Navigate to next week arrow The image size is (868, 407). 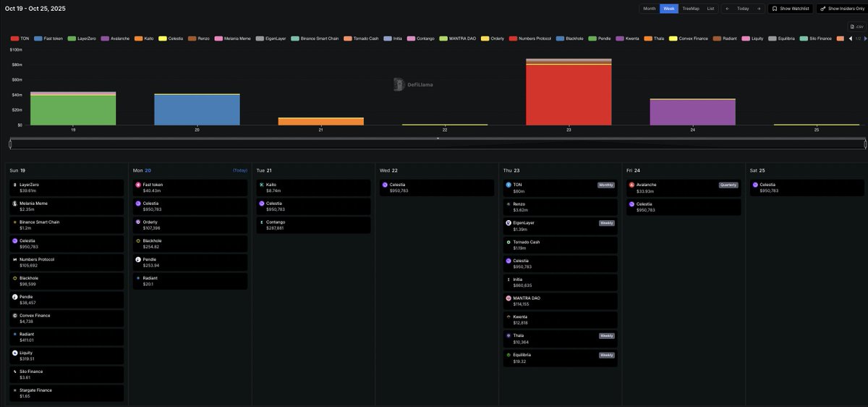[758, 9]
